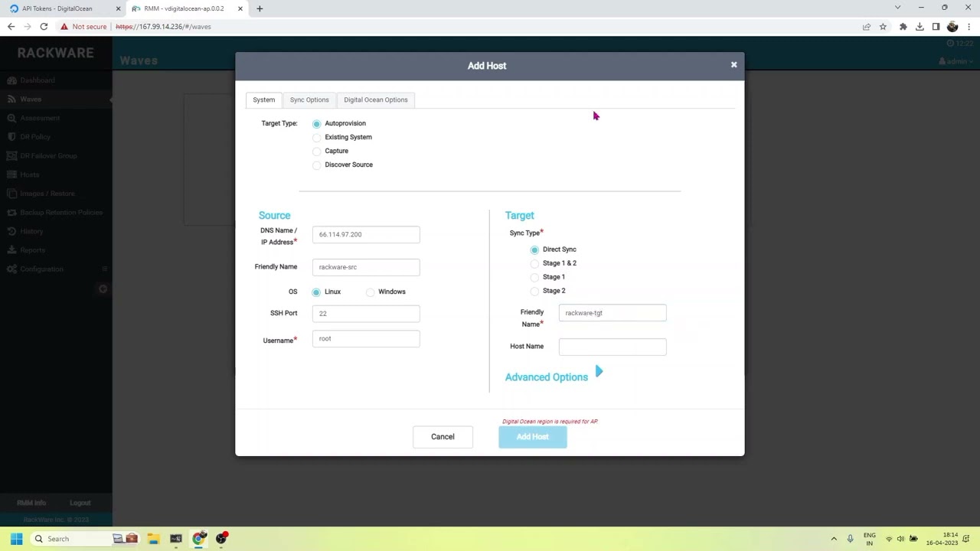
Task: Open the Chrome profile avatar
Action: pyautogui.click(x=952, y=27)
